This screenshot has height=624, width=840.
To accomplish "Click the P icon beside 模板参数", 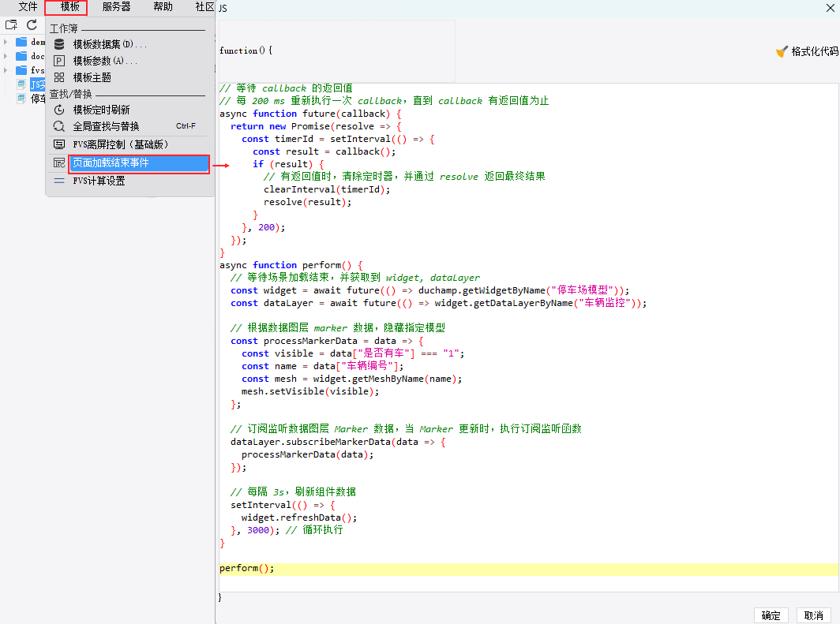I will point(59,61).
